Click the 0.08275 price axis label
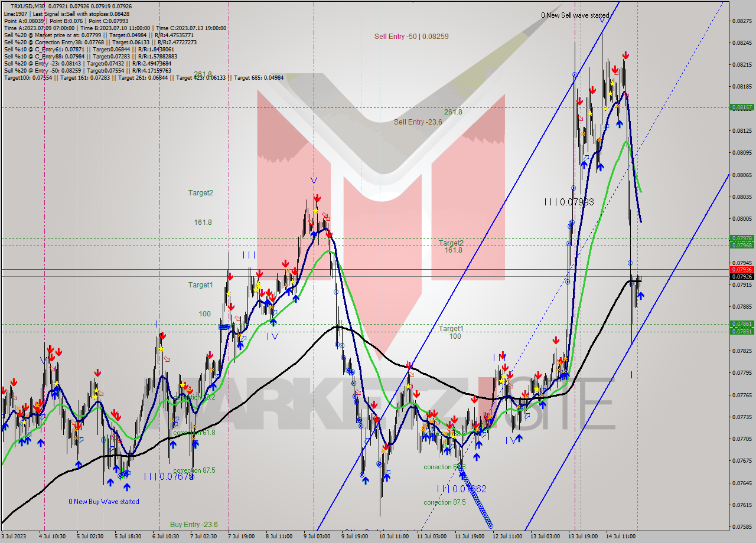The width and height of the screenshot is (756, 543). [x=742, y=21]
